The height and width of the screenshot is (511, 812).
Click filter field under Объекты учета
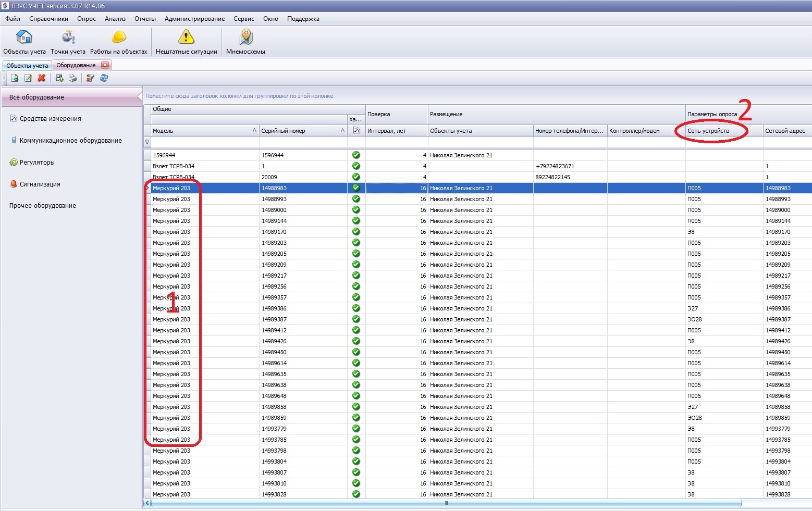pyautogui.click(x=481, y=142)
